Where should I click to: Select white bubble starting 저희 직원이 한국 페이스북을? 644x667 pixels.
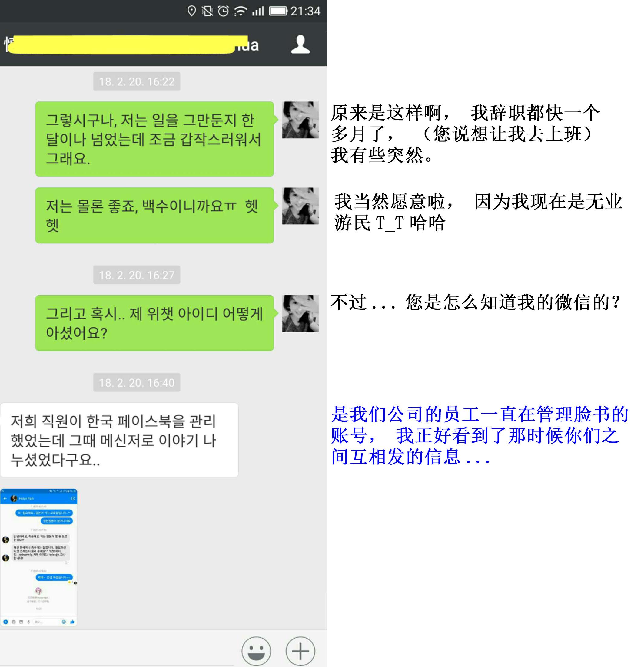pyautogui.click(x=119, y=440)
